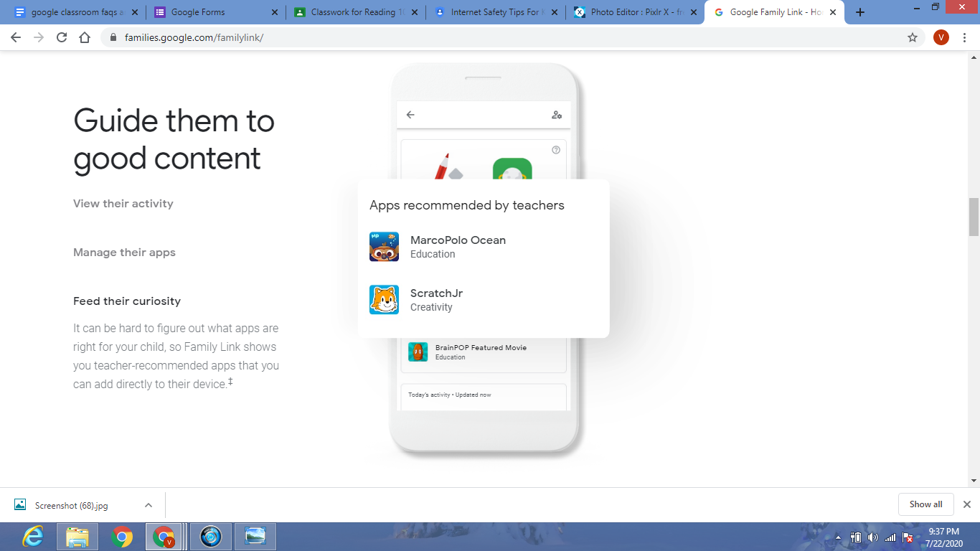This screenshot has height=551, width=980.
Task: Click the page vertical scrollbar thumb
Action: (974, 217)
